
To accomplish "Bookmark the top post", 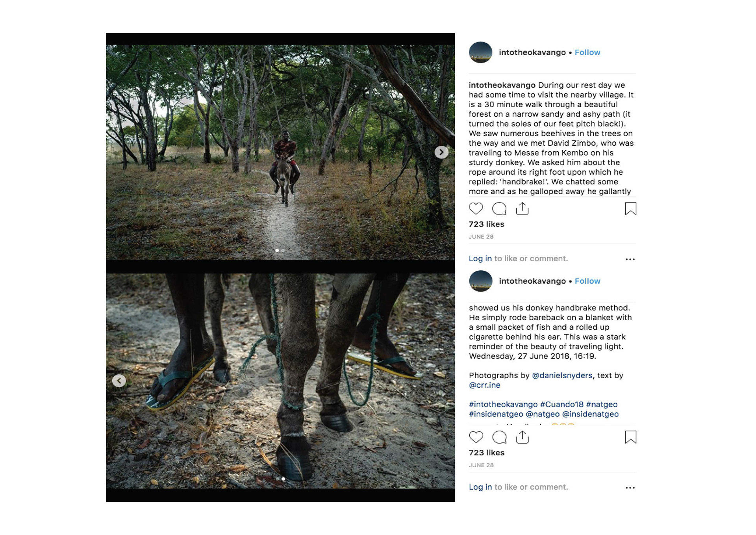I will coord(630,208).
